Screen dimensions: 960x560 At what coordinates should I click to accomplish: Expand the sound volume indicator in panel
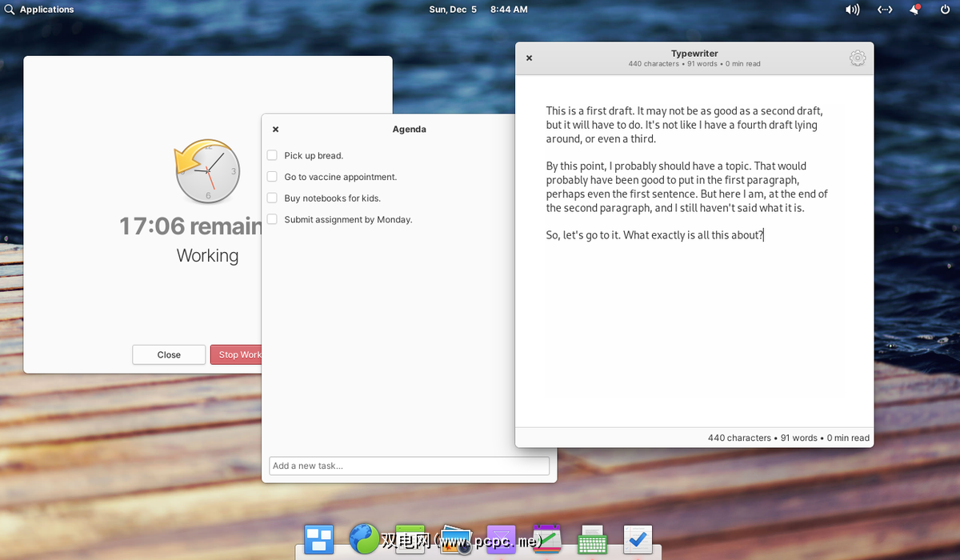coord(852,10)
